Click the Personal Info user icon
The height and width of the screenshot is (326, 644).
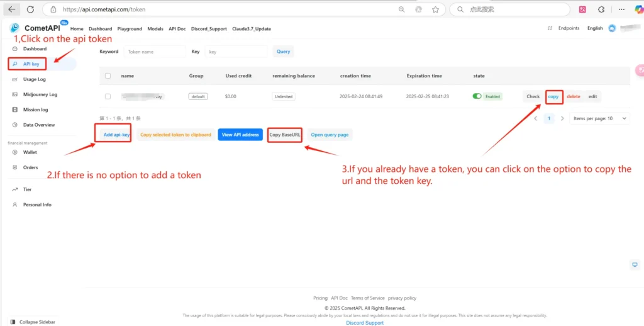[15, 205]
